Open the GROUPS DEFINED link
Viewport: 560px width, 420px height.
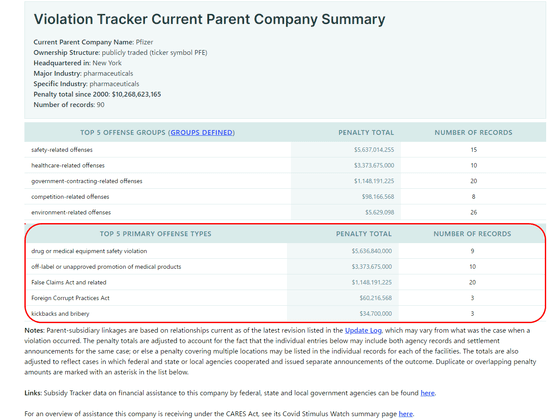coord(201,132)
